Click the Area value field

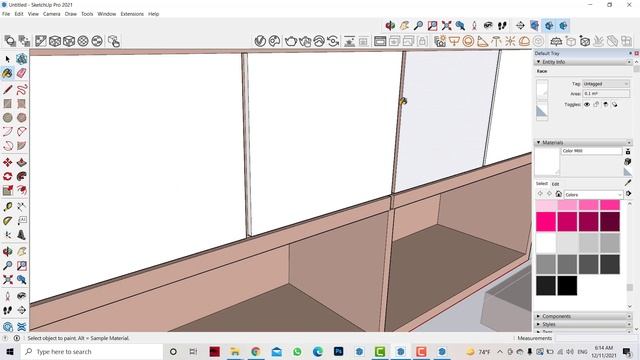[x=606, y=94]
